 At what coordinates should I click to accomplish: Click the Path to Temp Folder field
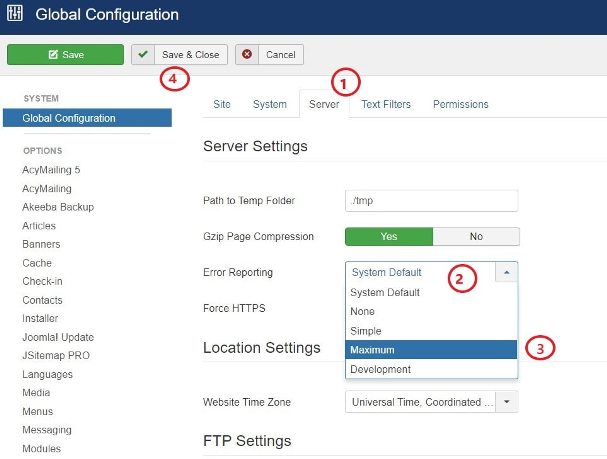point(431,201)
